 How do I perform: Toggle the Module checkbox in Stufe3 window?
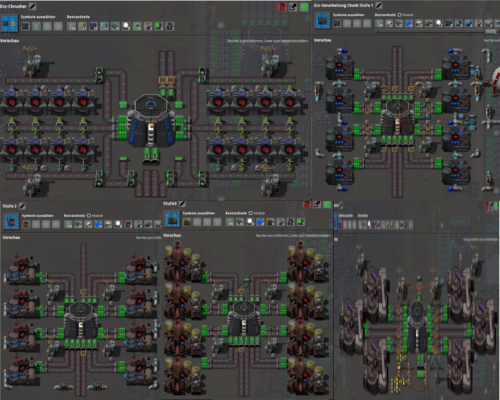click(x=251, y=213)
